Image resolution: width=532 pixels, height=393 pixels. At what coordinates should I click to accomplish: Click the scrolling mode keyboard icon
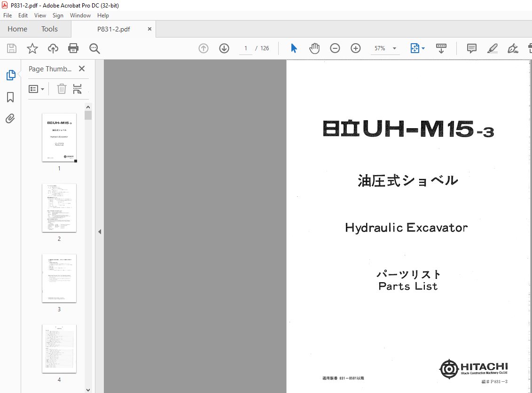click(441, 48)
